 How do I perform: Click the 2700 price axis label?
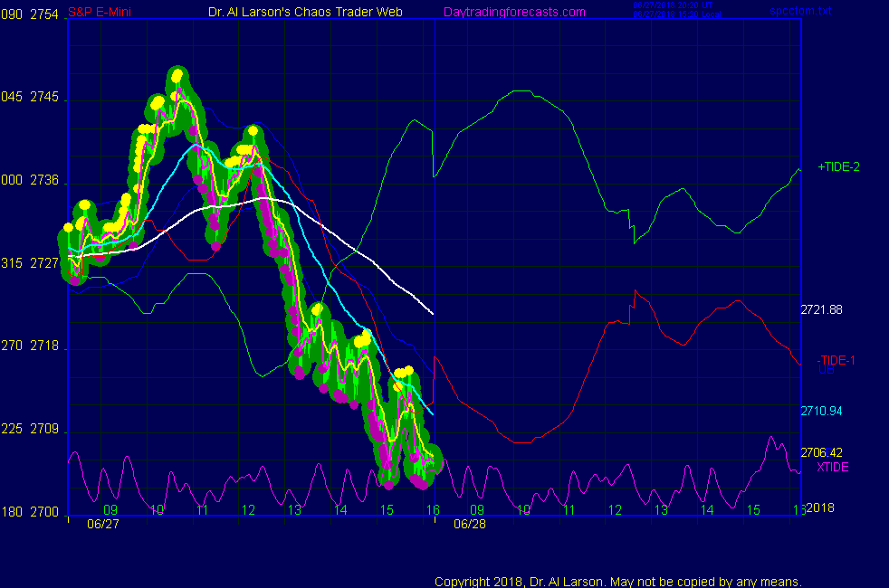click(43, 512)
